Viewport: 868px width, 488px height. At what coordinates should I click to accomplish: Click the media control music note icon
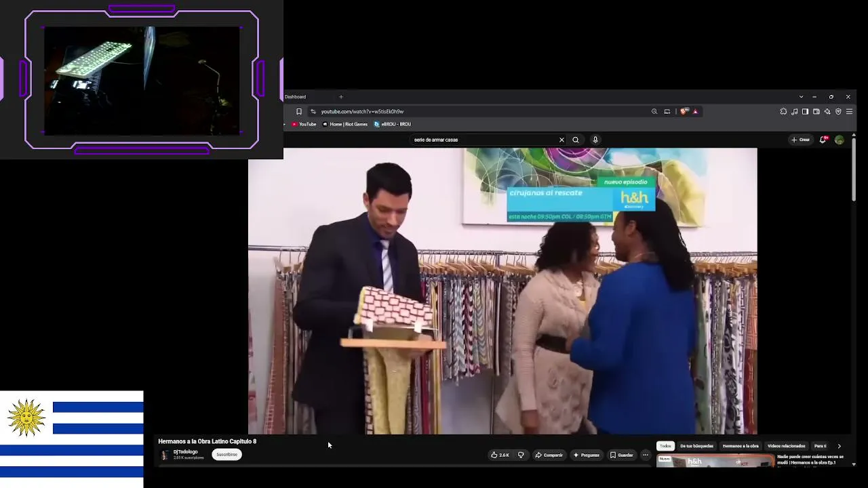[x=794, y=111]
